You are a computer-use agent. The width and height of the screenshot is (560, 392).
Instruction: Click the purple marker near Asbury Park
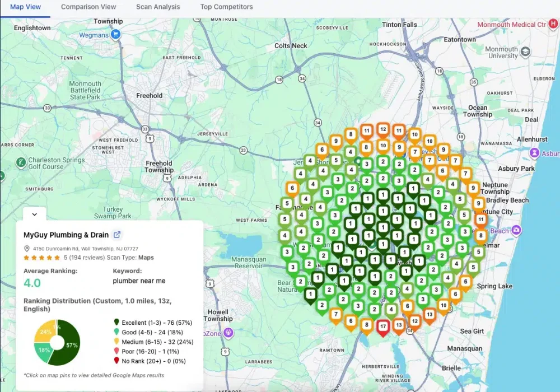tap(535, 153)
